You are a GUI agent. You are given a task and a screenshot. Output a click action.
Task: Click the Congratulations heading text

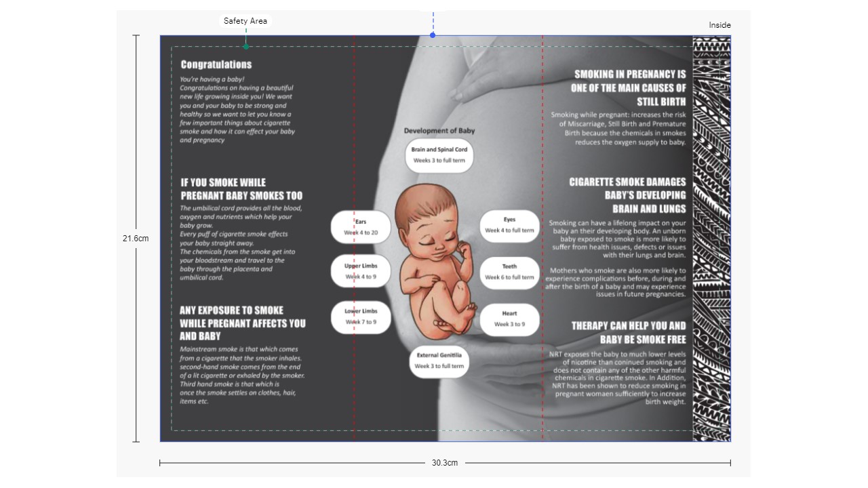pyautogui.click(x=216, y=65)
